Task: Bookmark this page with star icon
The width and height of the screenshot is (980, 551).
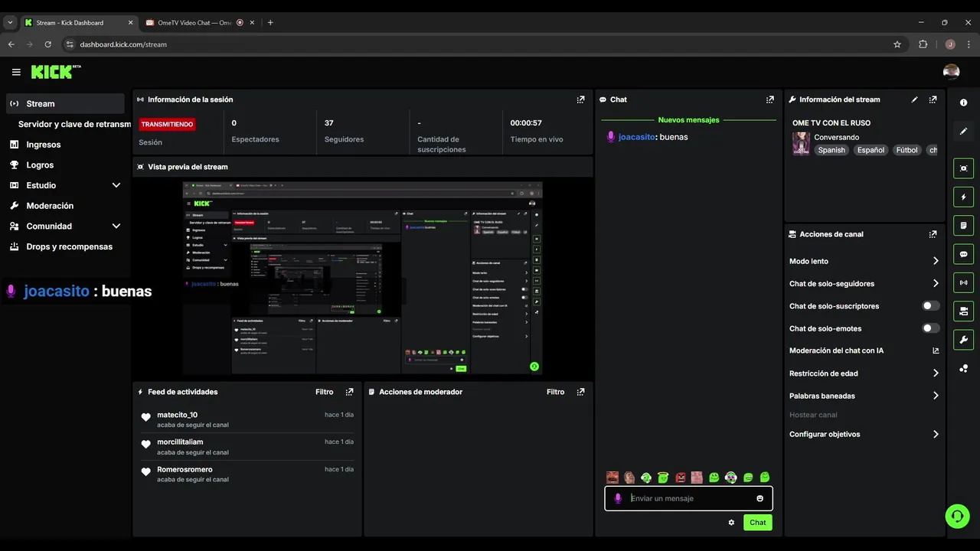Action: coord(897,44)
